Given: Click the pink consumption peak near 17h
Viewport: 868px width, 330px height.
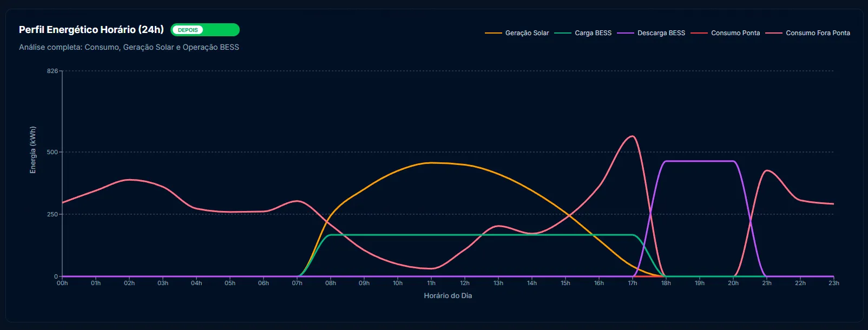Looking at the screenshot, I should coord(632,136).
